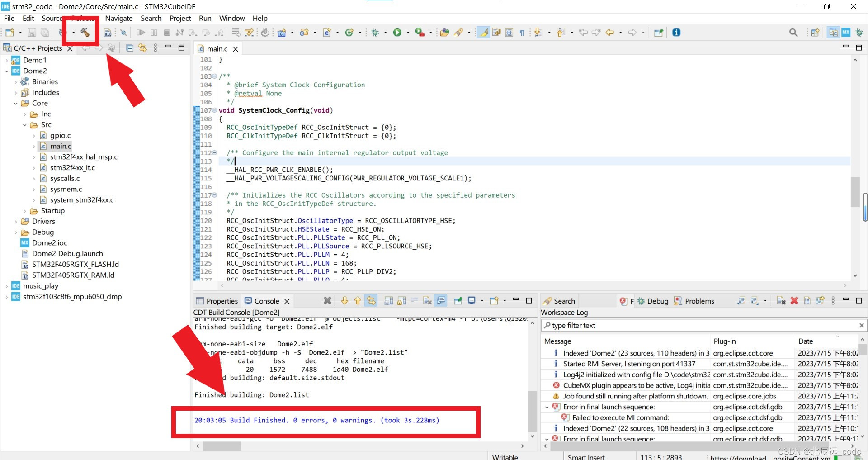Toggle Word Wrap icon in toolbar
The width and height of the screenshot is (868, 460).
pos(496,33)
